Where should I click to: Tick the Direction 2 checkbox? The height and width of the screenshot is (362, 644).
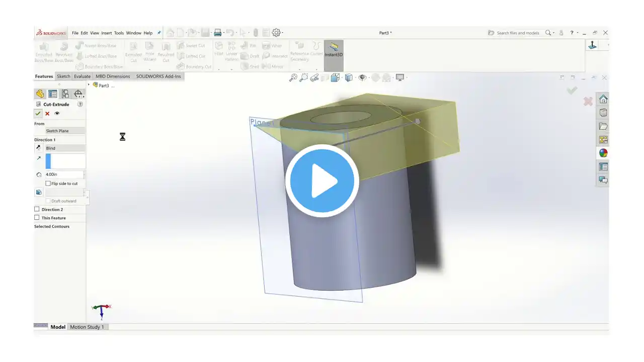[37, 209]
